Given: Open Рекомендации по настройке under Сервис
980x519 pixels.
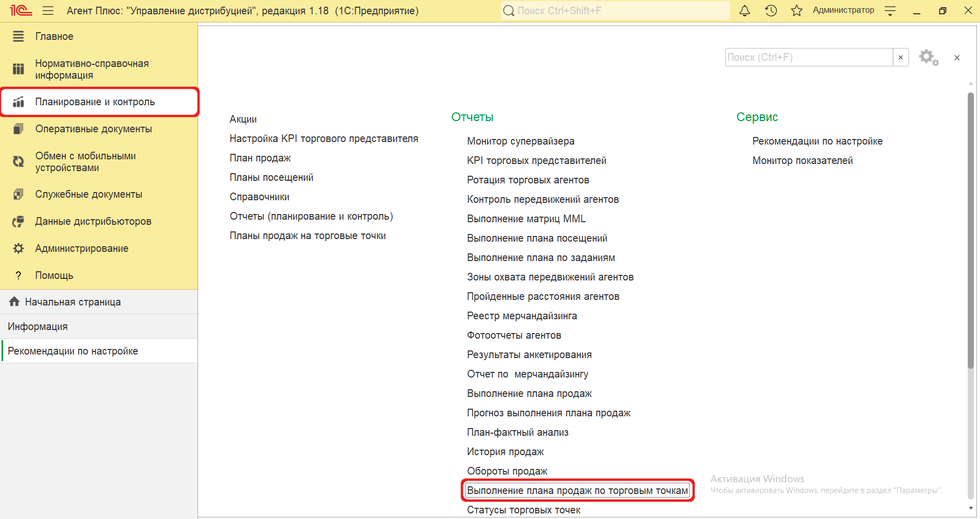Looking at the screenshot, I should coord(817,141).
